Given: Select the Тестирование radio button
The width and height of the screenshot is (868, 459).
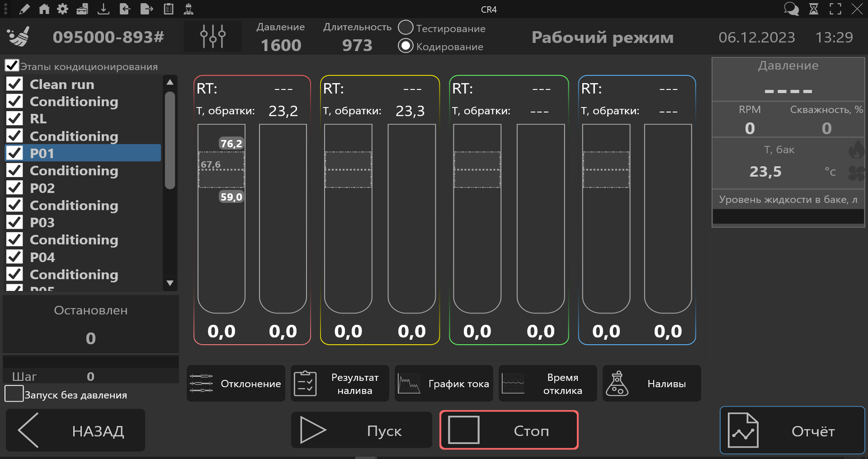Looking at the screenshot, I should [x=406, y=28].
